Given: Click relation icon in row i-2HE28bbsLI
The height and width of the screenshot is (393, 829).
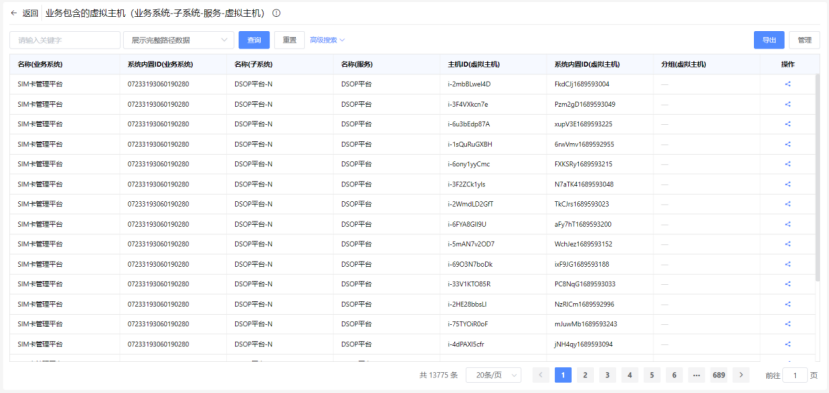Looking at the screenshot, I should coord(788,304).
